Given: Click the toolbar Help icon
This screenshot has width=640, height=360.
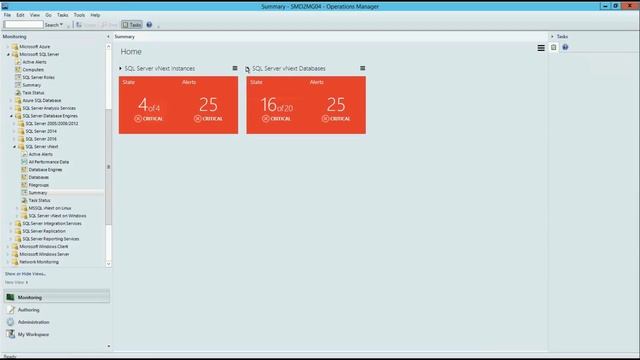Looking at the screenshot, I should tap(149, 25).
